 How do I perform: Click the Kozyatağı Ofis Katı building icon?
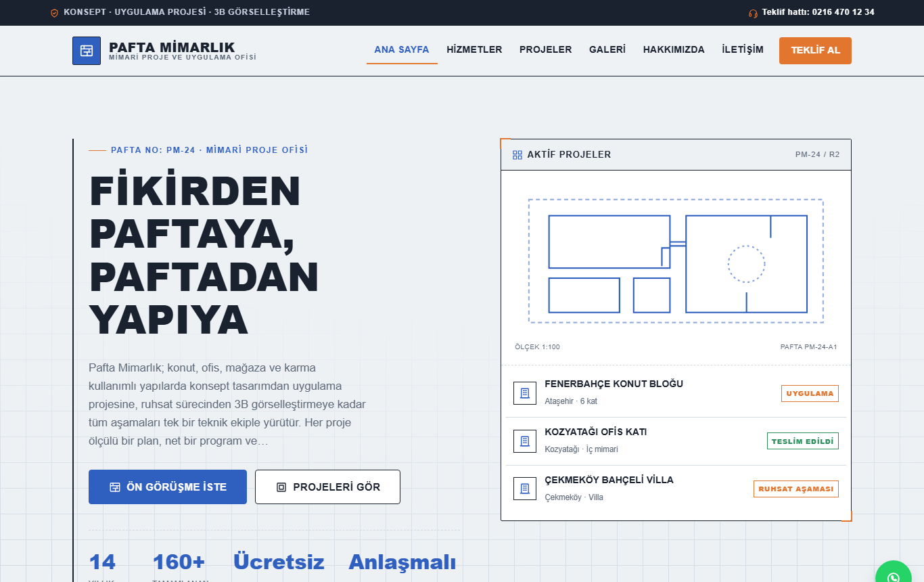525,441
